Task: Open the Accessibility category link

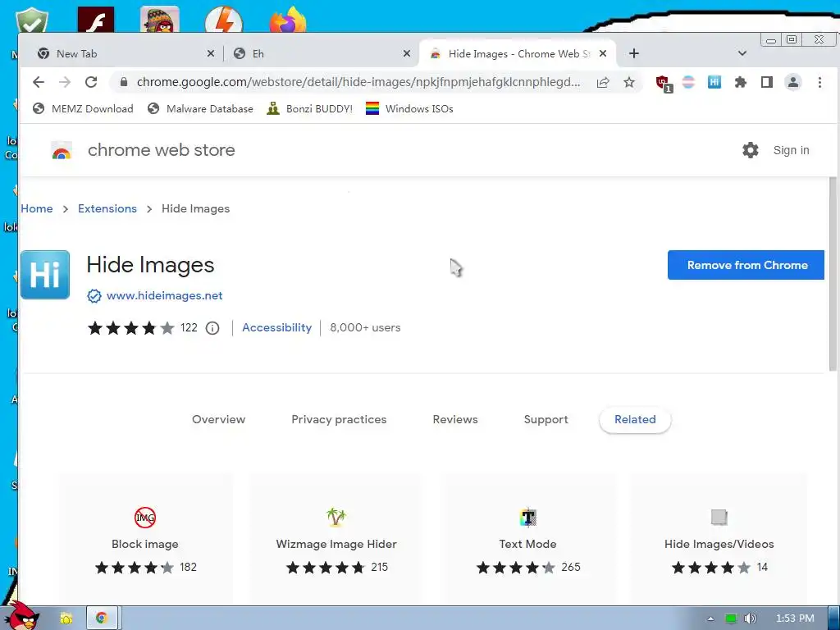Action: pyautogui.click(x=276, y=327)
